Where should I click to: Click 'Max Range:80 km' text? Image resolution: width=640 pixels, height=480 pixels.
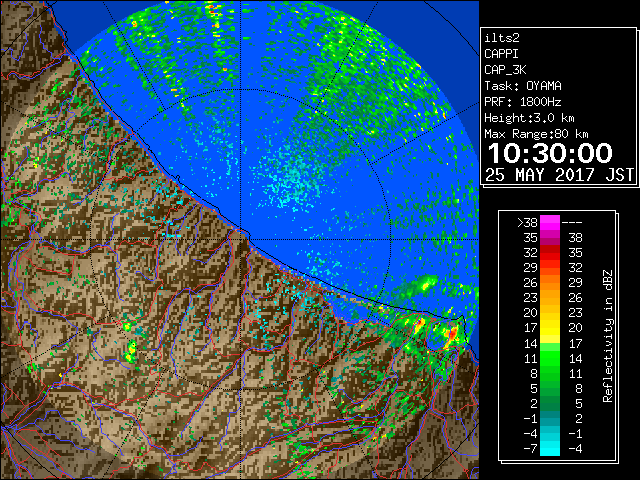point(536,134)
